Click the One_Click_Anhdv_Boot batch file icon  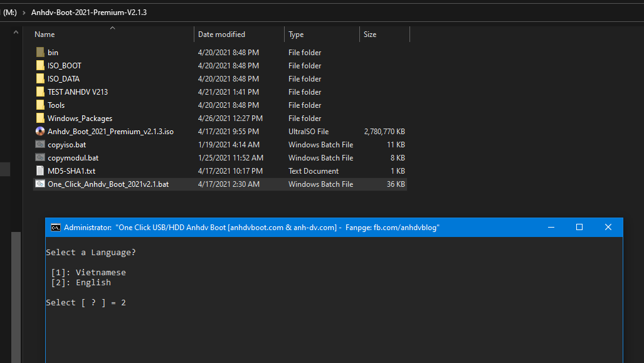click(40, 184)
